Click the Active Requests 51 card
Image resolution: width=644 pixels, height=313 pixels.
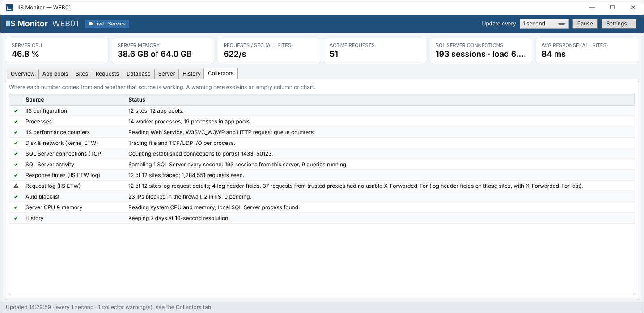[x=375, y=51]
